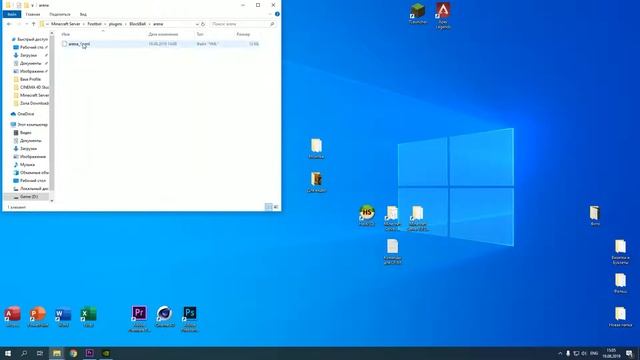Open the Файл ribbon tab
Image resolution: width=640 pixels, height=360 pixels.
[x=12, y=14]
